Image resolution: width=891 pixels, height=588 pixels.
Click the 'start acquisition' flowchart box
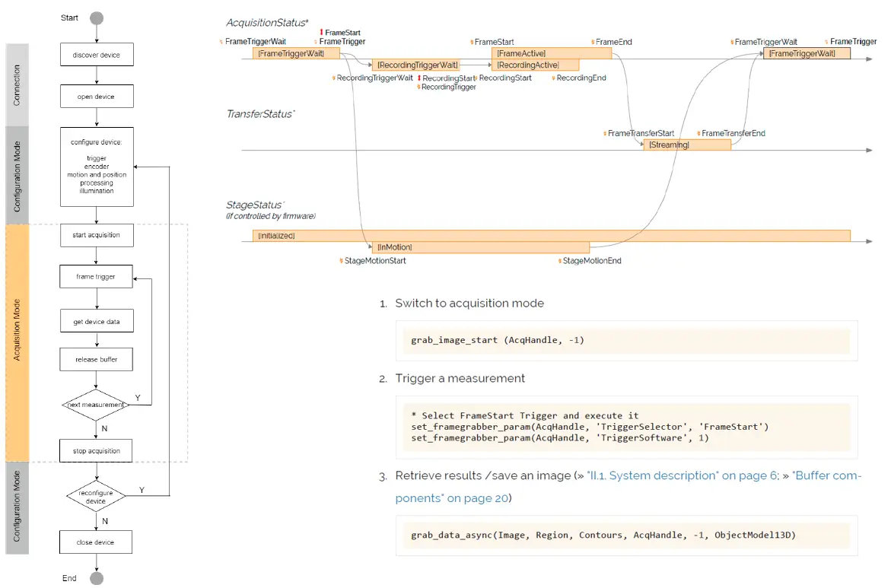click(x=97, y=235)
